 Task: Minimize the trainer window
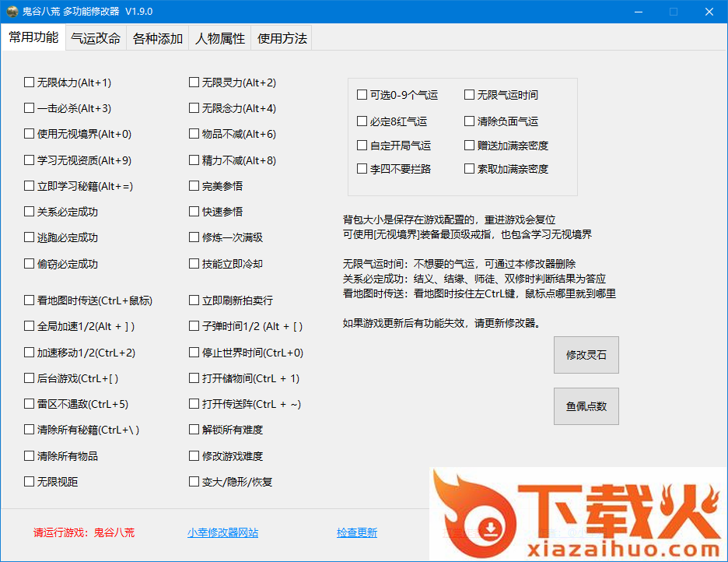click(x=639, y=12)
